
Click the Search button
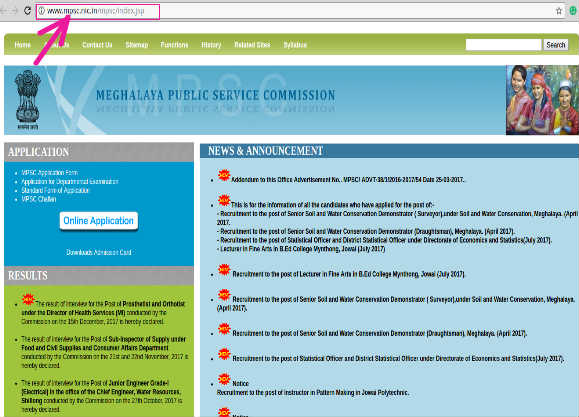click(x=556, y=45)
